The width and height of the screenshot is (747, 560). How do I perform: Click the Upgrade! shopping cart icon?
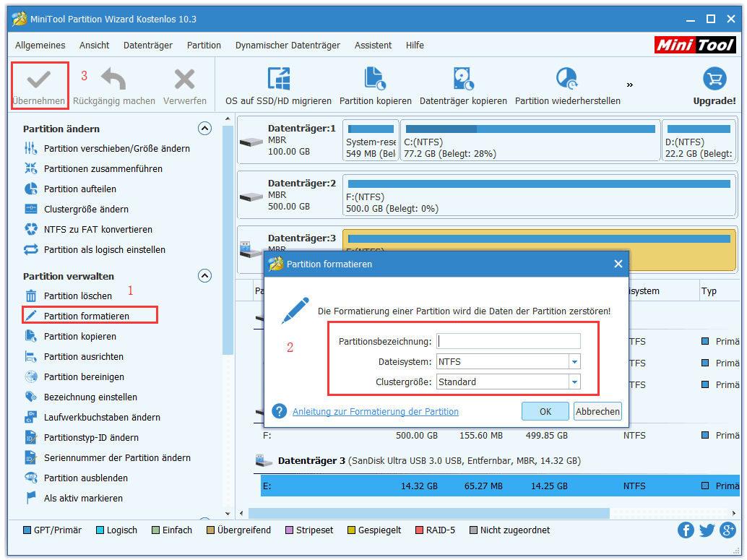tap(714, 79)
